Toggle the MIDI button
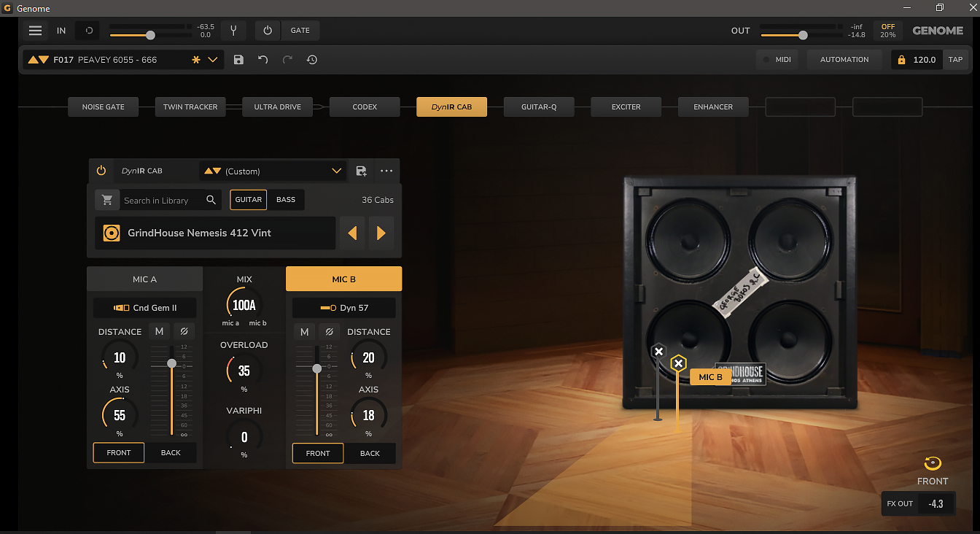 point(777,60)
